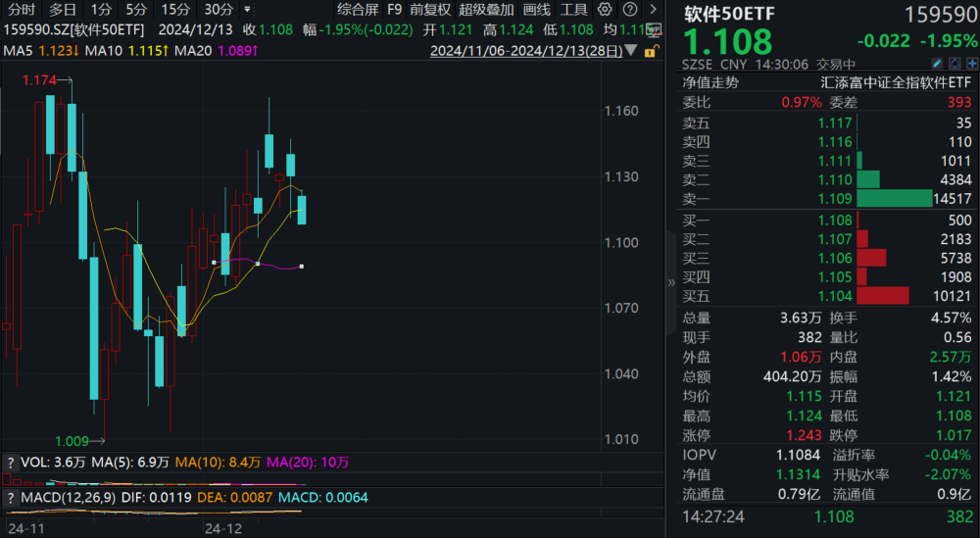Click the last cyan candlestick on the chart
Screen dimensions: 980x538
click(x=302, y=210)
